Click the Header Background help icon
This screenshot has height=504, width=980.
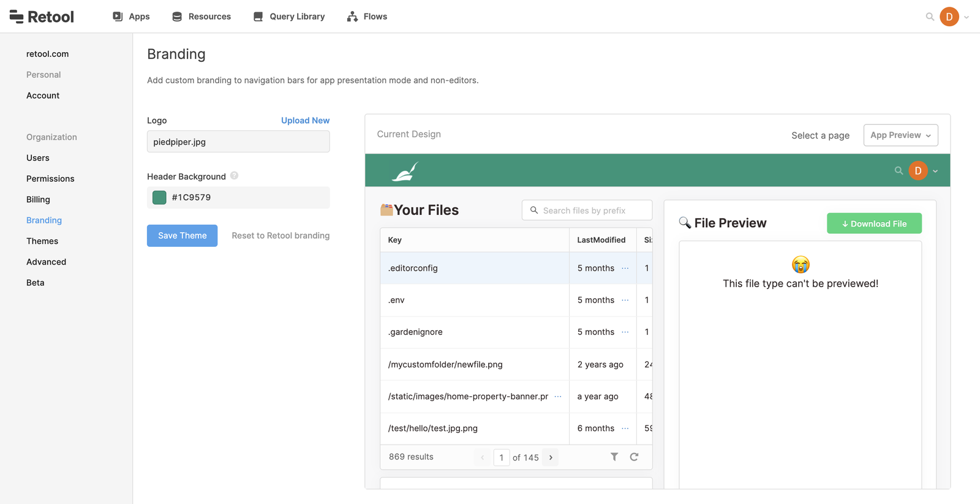(234, 176)
